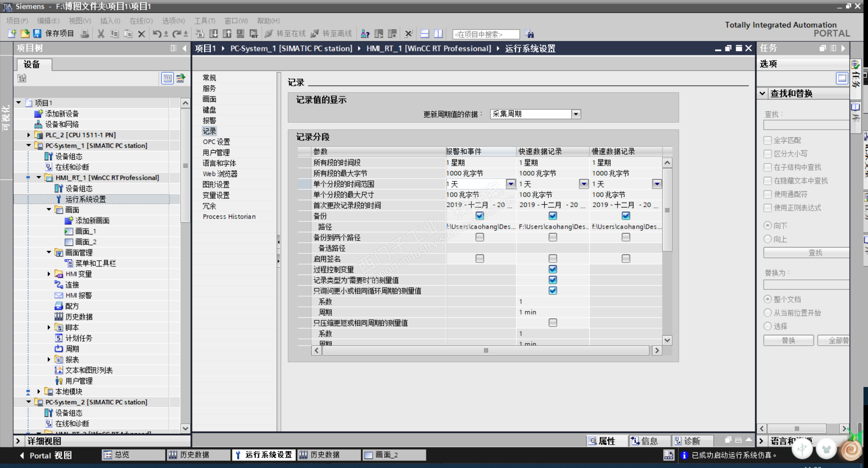Download to device using the toolbar icon
This screenshot has width=868, height=468.
[x=214, y=34]
